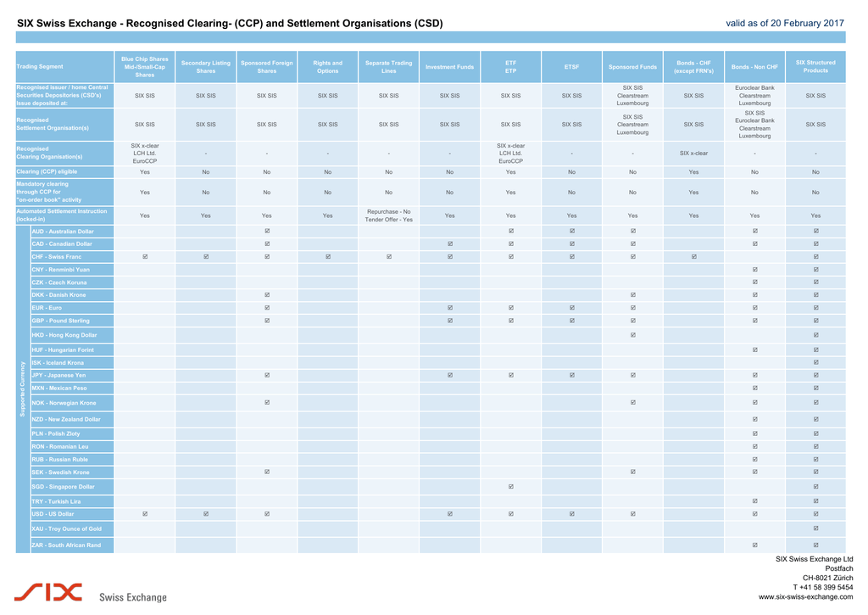Click the phone number 'T +41 58 399 5454'
The image size is (868, 615).
[x=823, y=587]
